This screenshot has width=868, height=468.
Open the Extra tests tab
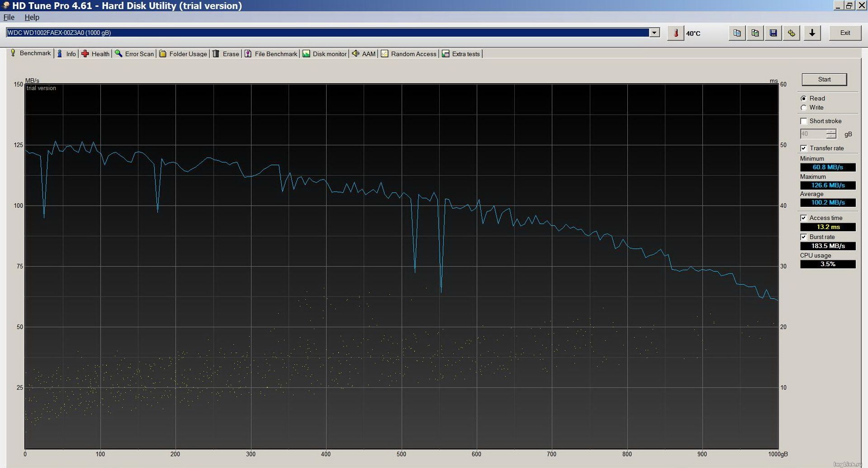pos(461,54)
